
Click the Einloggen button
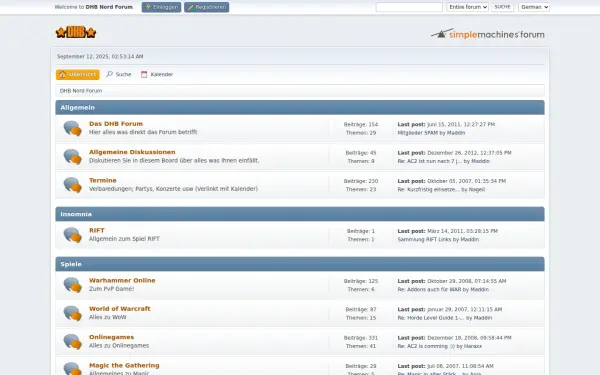[x=161, y=7]
